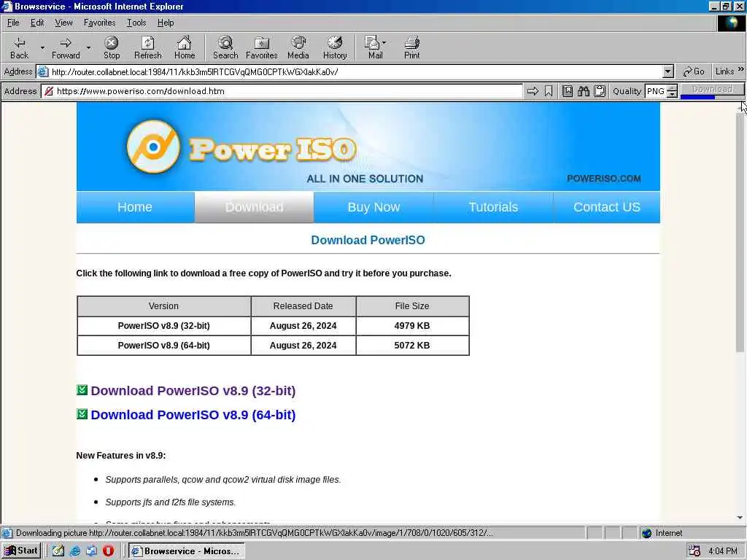Image resolution: width=747 pixels, height=560 pixels.
Task: Open the View menu
Action: (x=64, y=23)
